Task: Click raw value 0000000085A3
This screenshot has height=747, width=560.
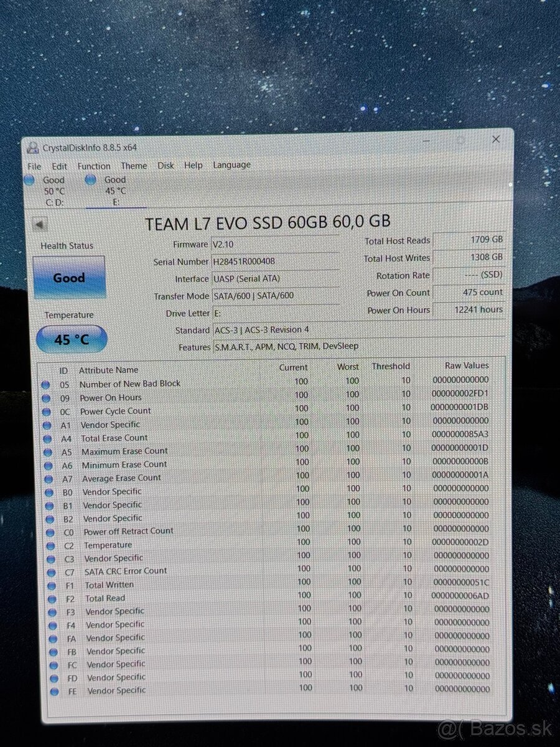Action: [460, 434]
